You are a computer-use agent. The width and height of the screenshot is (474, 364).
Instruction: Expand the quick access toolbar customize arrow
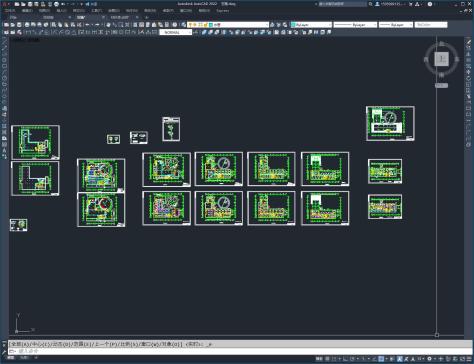pyautogui.click(x=82, y=4)
